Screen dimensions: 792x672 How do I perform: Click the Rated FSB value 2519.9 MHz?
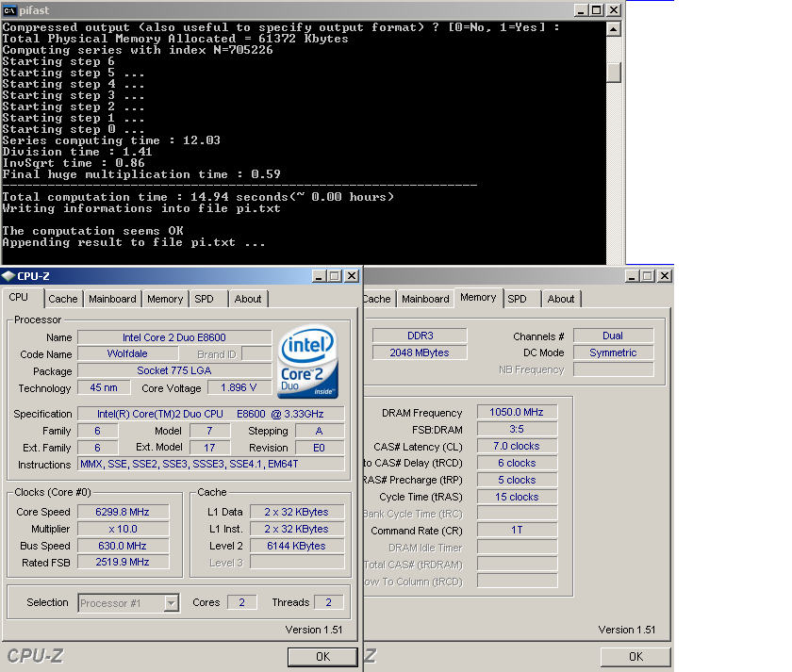[123, 562]
